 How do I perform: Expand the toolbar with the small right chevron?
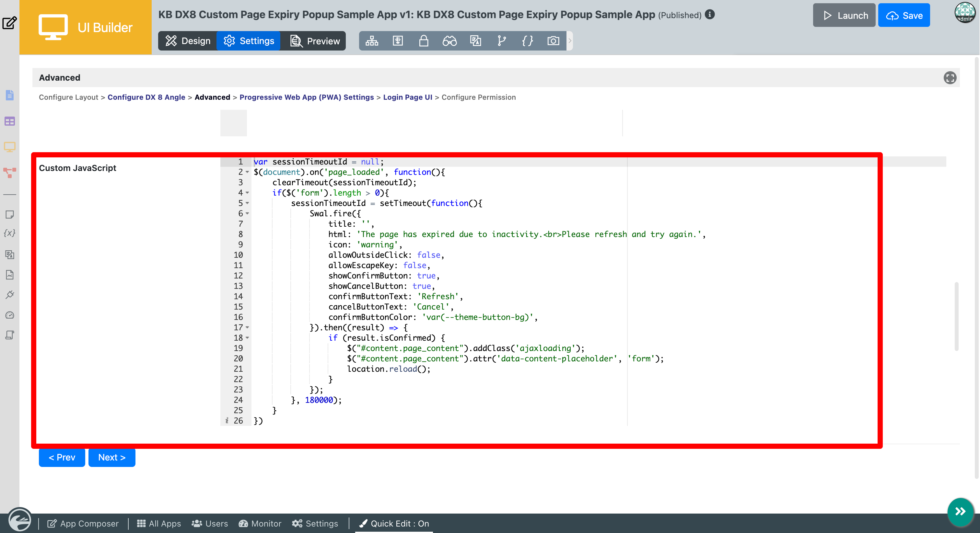coord(569,41)
